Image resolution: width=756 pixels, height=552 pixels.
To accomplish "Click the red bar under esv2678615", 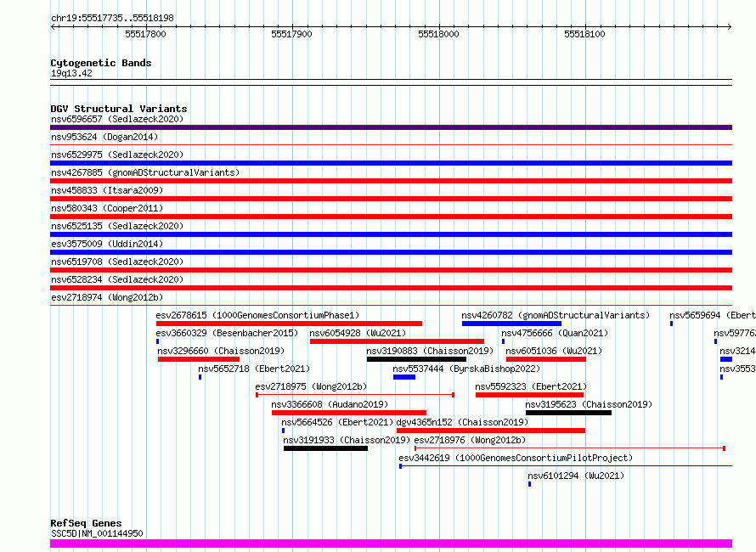I will (289, 324).
